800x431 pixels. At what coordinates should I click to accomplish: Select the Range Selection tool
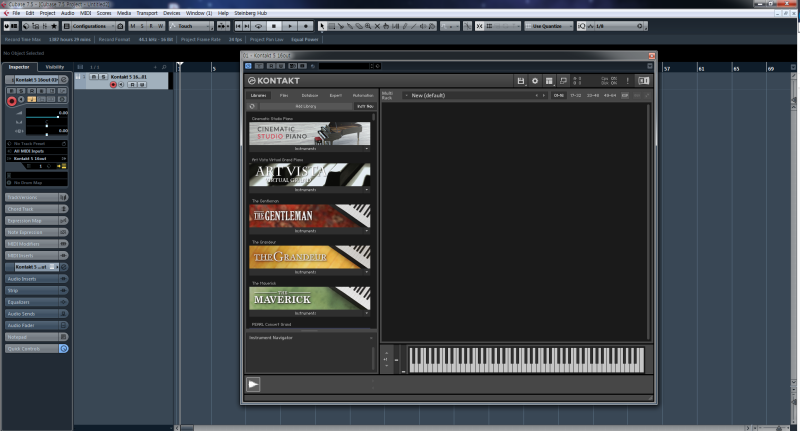[331, 26]
